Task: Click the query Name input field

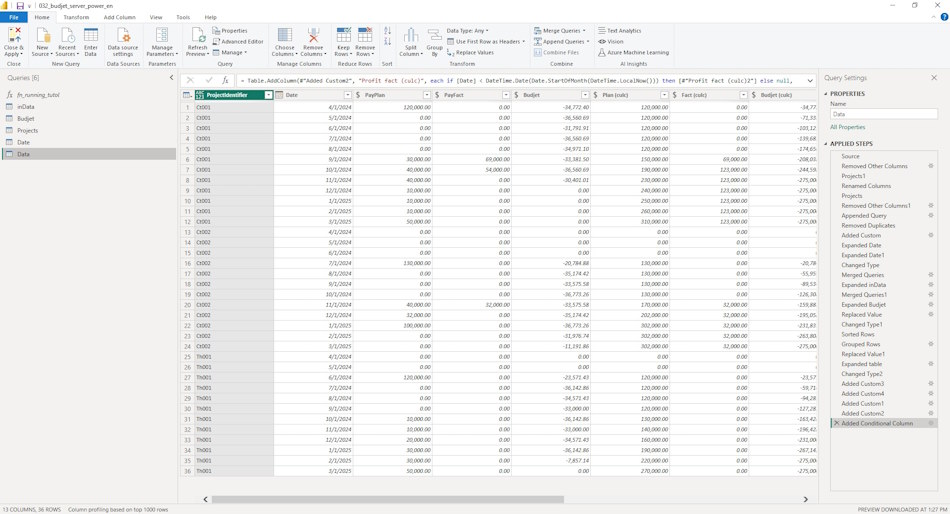Action: 884,114
